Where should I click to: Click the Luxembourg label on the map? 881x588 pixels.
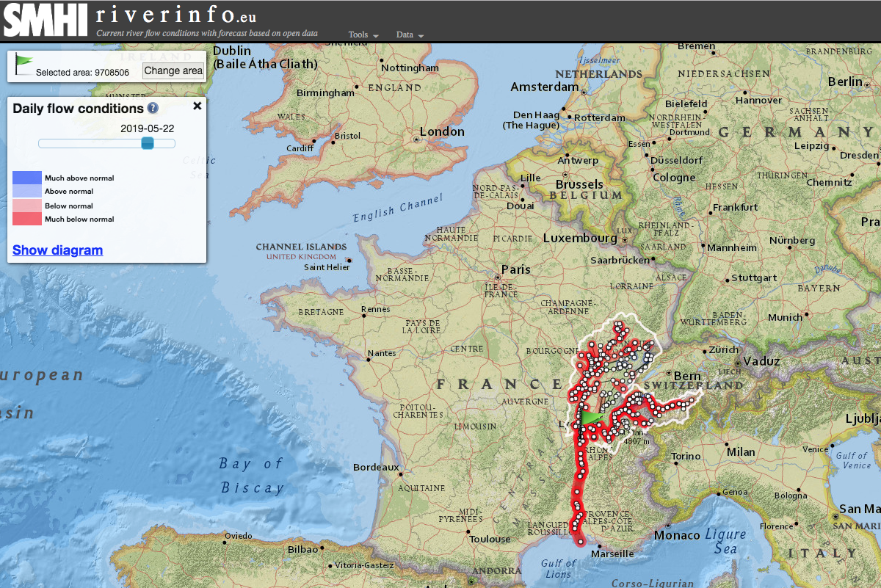pos(580,238)
